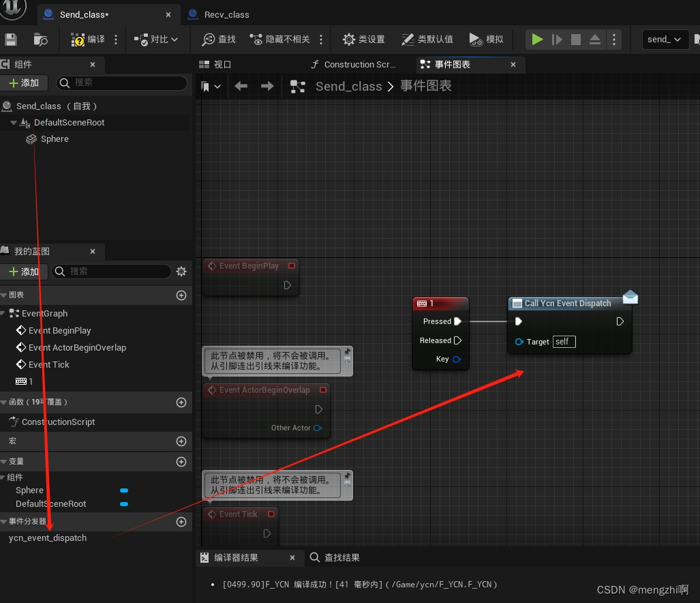Add new graph with plus icon
The width and height of the screenshot is (700, 603).
point(181,295)
